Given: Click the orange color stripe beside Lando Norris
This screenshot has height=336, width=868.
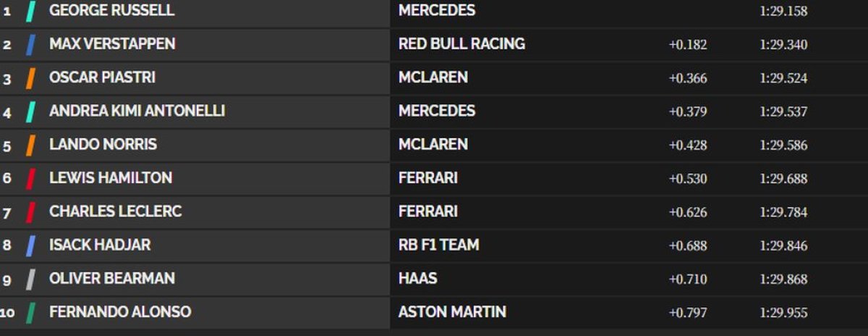Looking at the screenshot, I should click(x=30, y=145).
